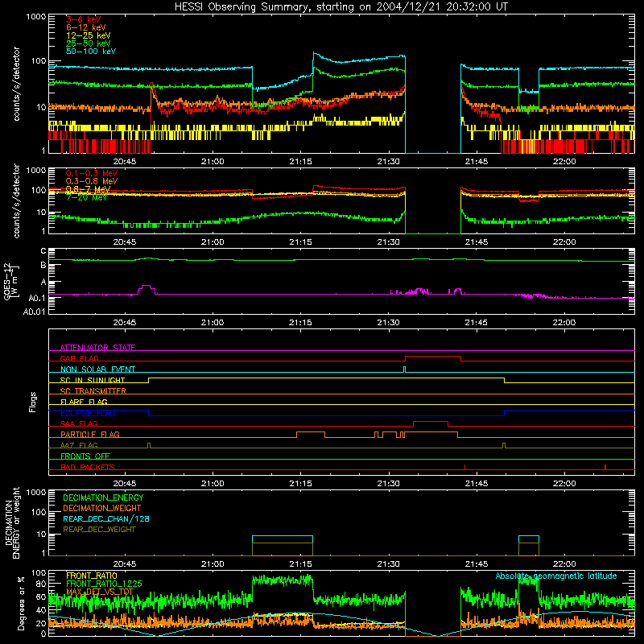The image size is (644, 644).
Task: Click the dim AAZ_FLAG label
Action: pos(79,445)
